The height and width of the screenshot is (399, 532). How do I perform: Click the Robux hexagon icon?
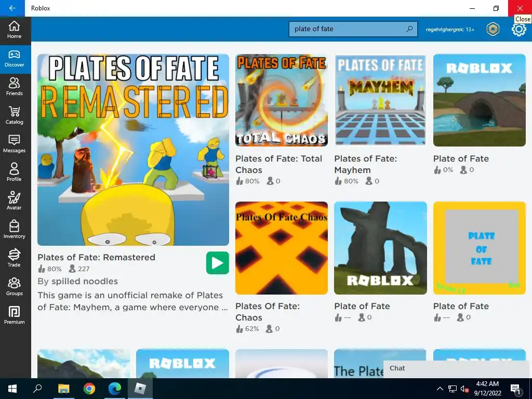493,29
